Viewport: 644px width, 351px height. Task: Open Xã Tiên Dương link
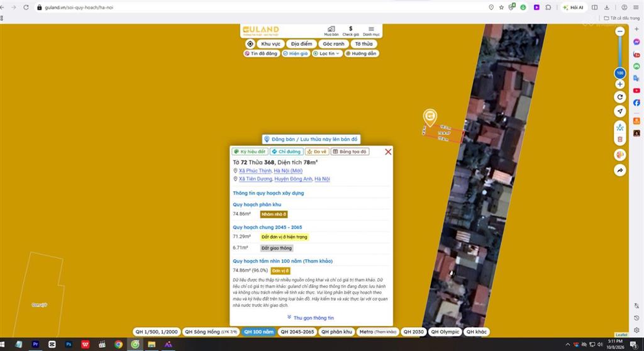pyautogui.click(x=255, y=179)
